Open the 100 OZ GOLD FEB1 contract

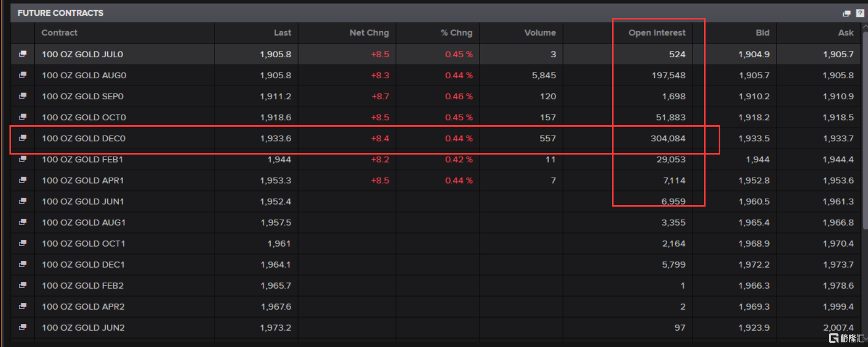coord(83,159)
